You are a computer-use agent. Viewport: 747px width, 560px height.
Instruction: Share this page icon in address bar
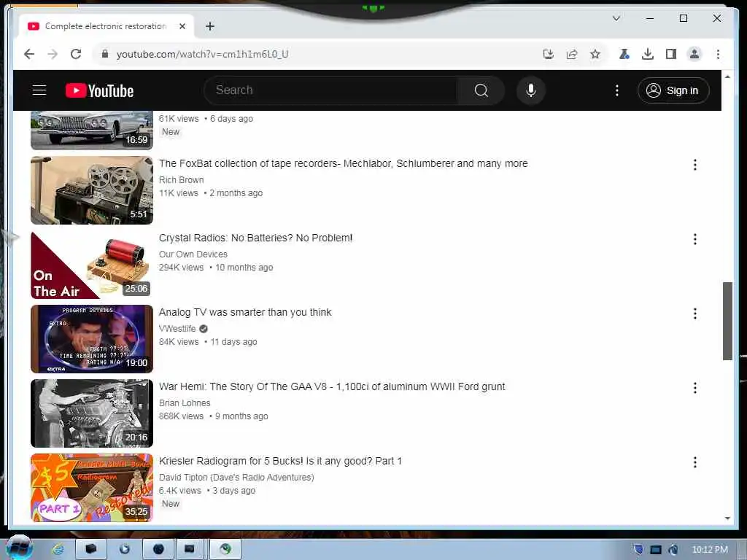tap(572, 54)
